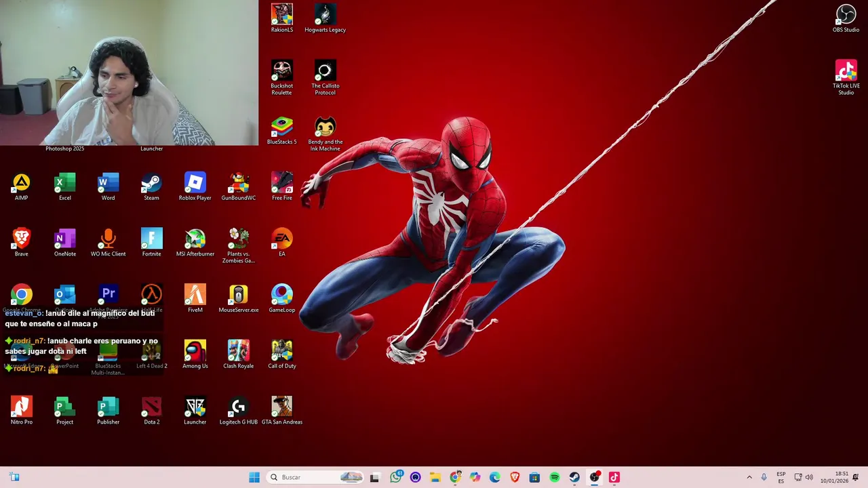The width and height of the screenshot is (868, 488).
Task: Open the WO Mic Client shortcut
Action: pyautogui.click(x=108, y=243)
